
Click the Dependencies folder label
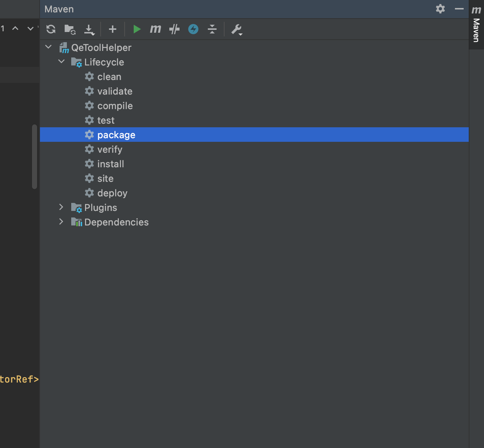click(x=117, y=222)
